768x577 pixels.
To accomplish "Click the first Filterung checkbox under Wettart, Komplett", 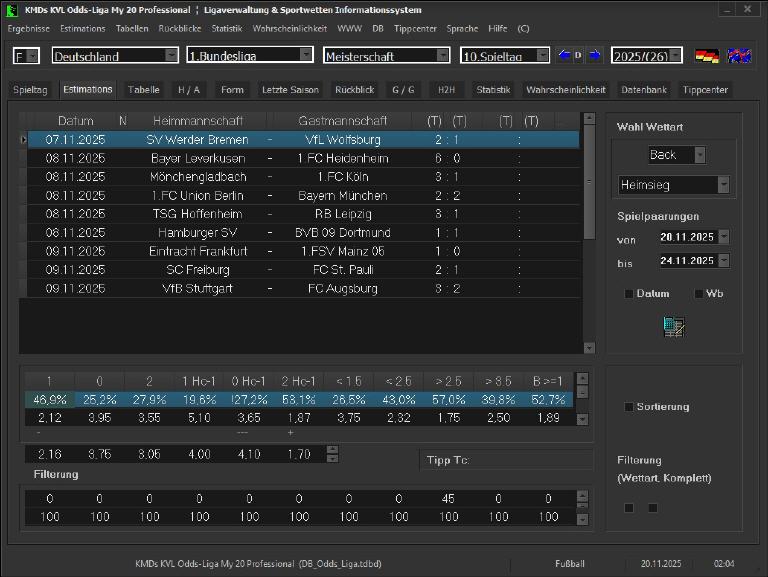I will click(629, 507).
